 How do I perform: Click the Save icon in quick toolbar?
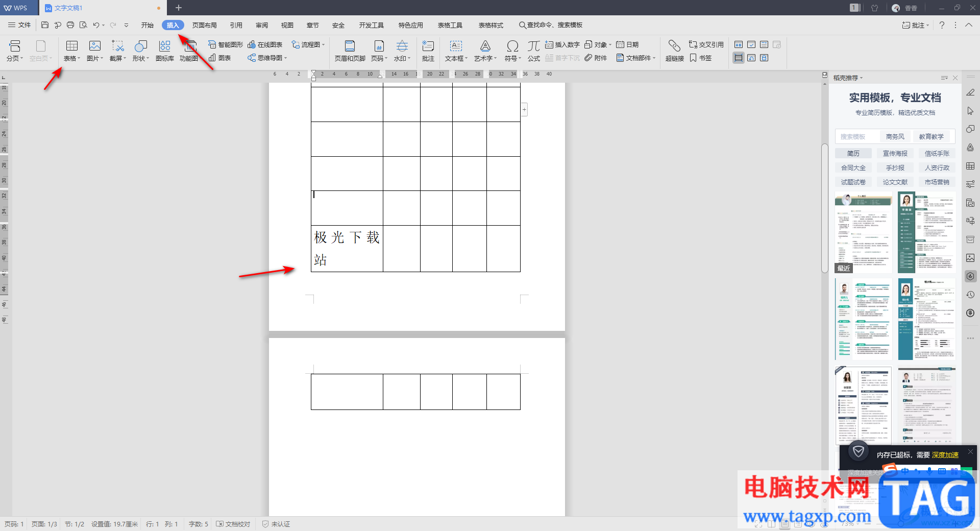coord(45,25)
